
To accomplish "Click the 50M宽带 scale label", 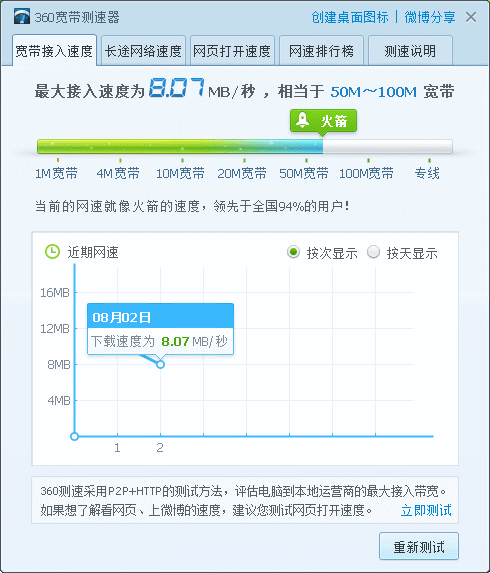I will click(x=304, y=173).
